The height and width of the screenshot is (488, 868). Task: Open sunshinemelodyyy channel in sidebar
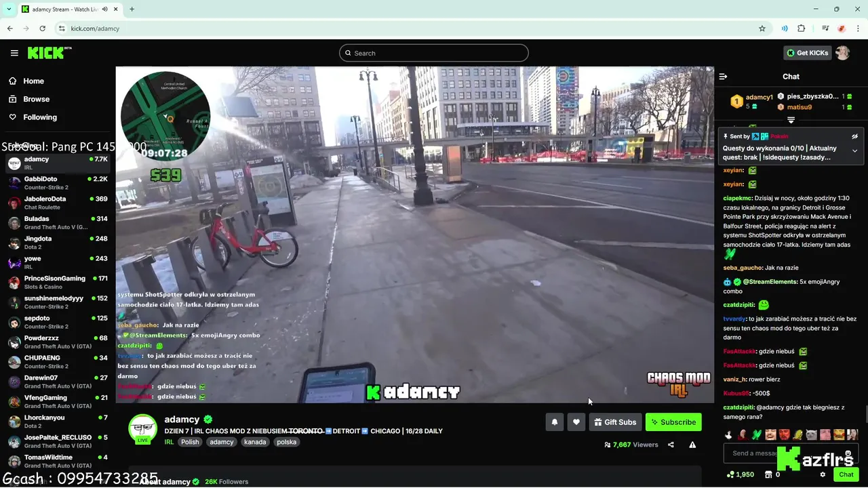[x=58, y=302]
